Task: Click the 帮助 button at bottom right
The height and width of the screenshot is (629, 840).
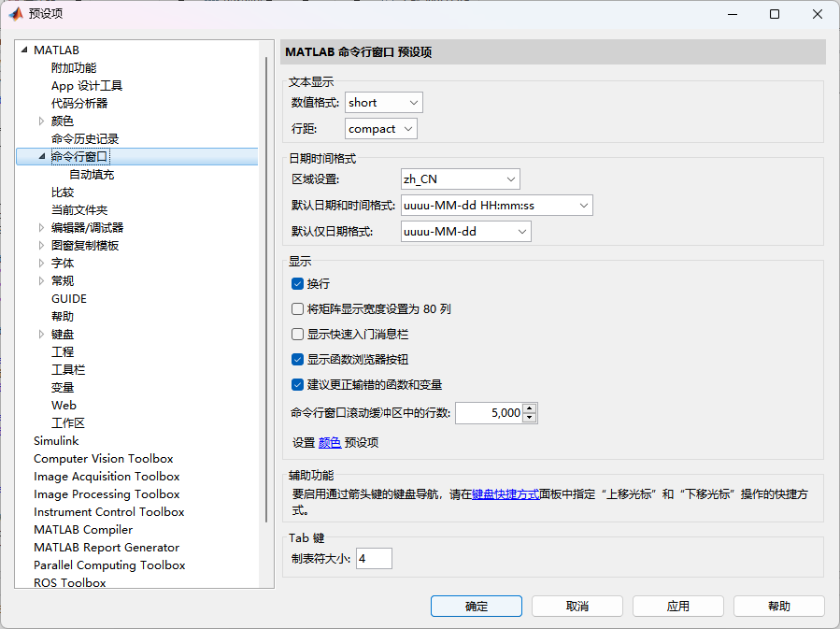Action: (779, 606)
